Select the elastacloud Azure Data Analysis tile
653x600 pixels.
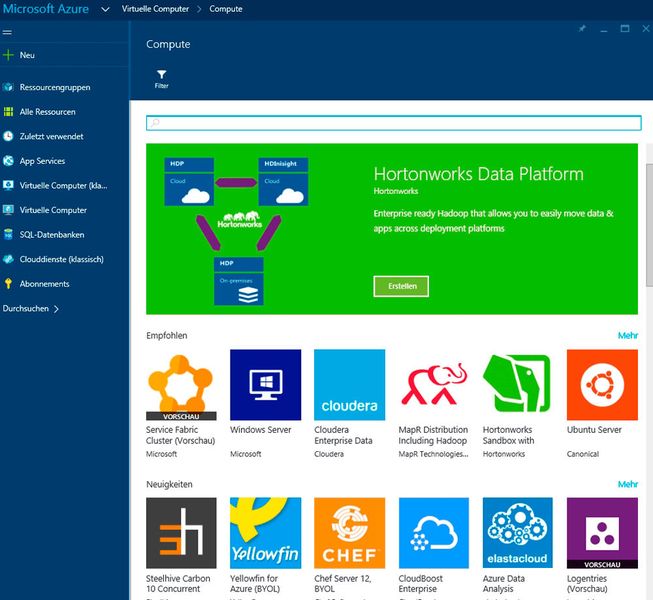pyautogui.click(x=518, y=533)
